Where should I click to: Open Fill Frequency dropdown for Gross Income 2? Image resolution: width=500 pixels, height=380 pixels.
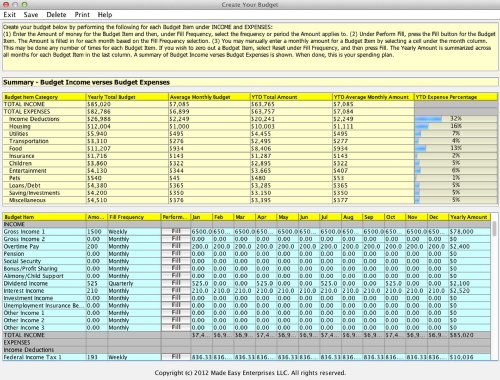pyautogui.click(x=134, y=239)
